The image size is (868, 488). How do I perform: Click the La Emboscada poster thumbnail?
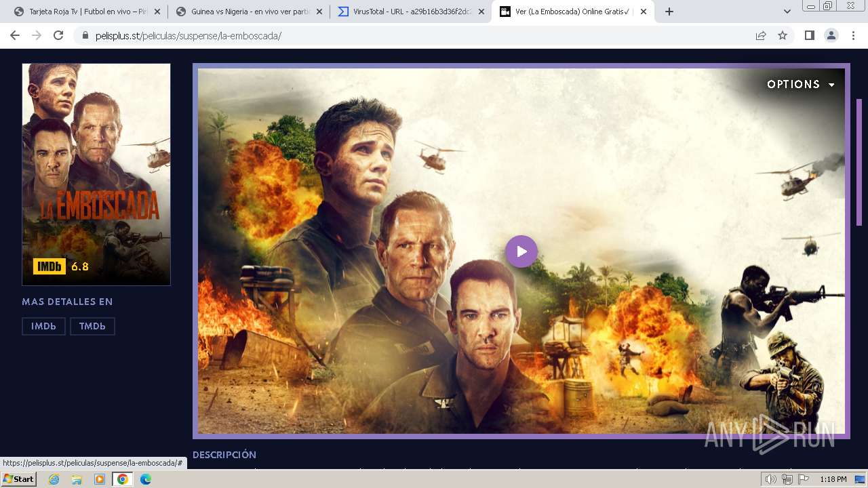click(96, 174)
